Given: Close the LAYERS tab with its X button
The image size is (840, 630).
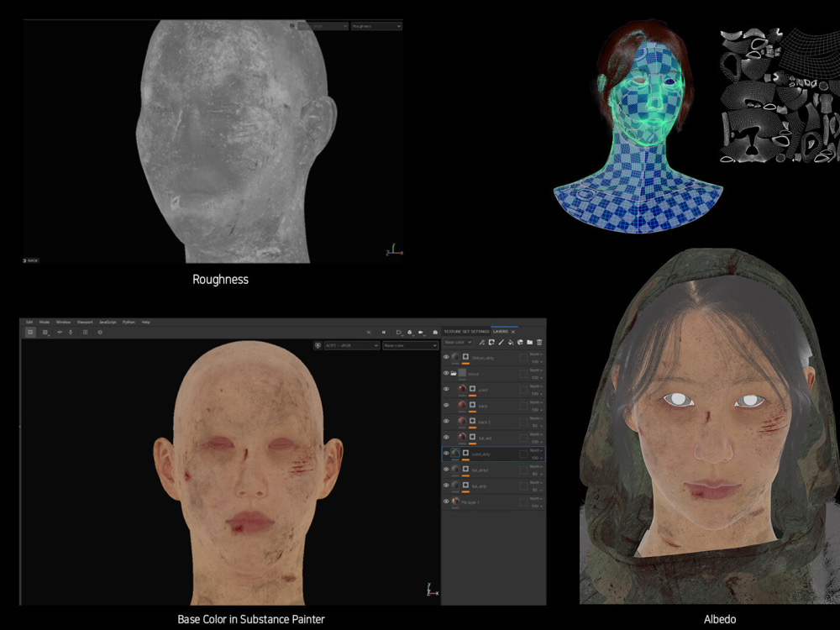Looking at the screenshot, I should click(512, 331).
